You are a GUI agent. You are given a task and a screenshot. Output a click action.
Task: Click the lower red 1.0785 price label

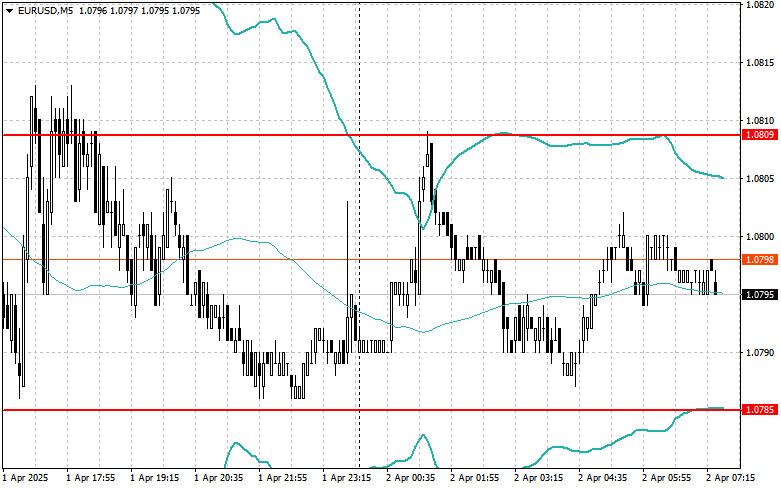[x=760, y=409]
